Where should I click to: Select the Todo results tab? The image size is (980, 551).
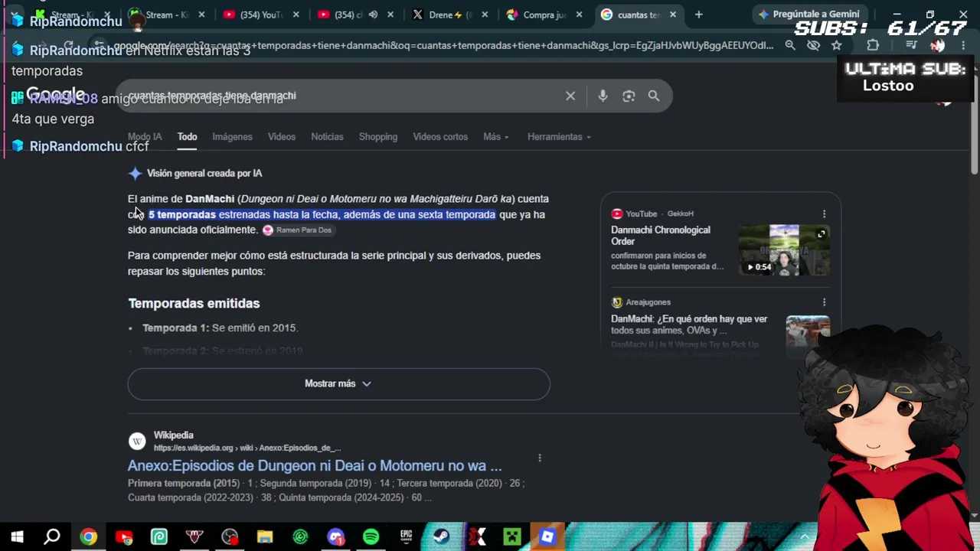point(187,136)
